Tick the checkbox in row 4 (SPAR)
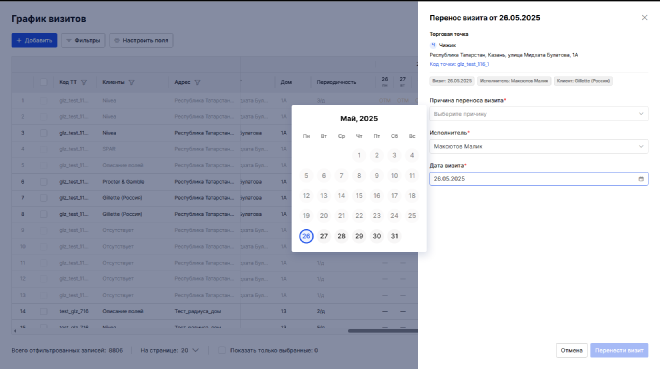The width and height of the screenshot is (660, 369). (43, 149)
